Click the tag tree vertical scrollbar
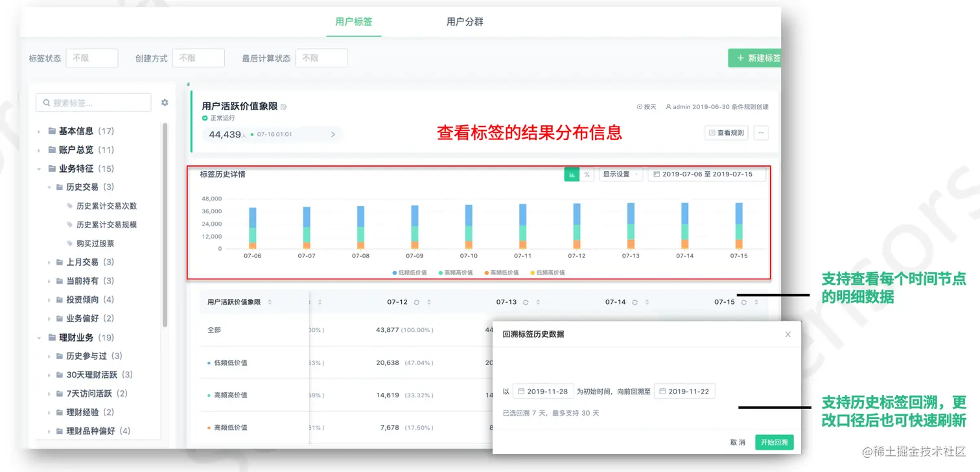 point(165,224)
